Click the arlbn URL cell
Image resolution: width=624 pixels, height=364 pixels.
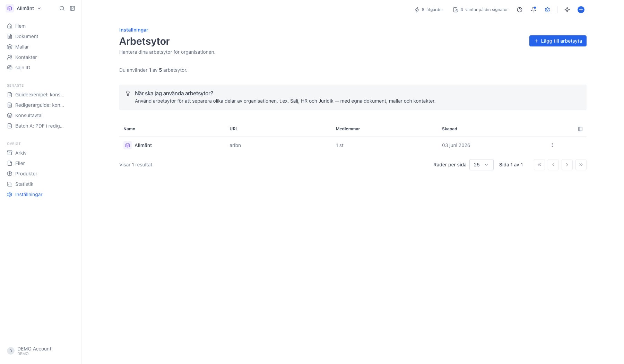coord(235,145)
